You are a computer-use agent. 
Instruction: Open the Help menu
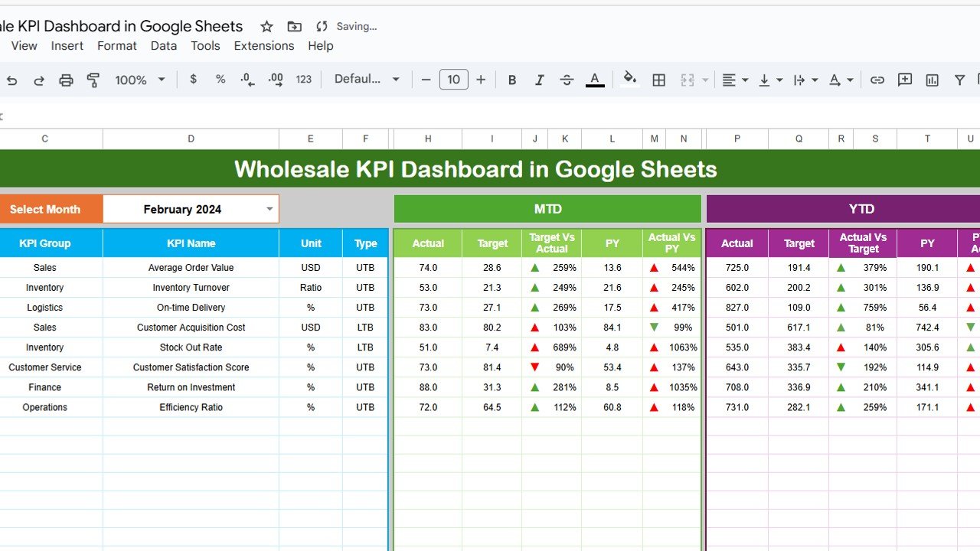[321, 46]
